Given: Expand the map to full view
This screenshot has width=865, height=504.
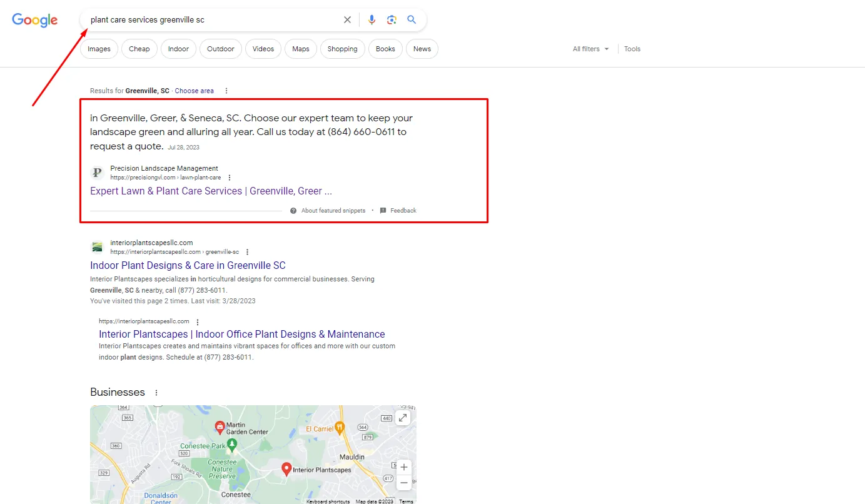Looking at the screenshot, I should click(x=403, y=418).
